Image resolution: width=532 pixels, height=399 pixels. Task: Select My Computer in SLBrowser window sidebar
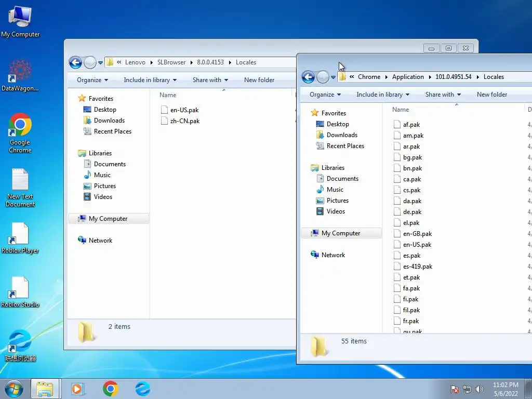[108, 219]
